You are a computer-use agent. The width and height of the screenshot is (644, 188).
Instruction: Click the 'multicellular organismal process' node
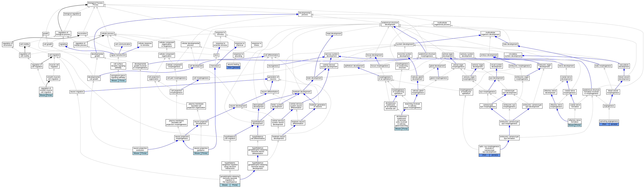[x=442, y=24]
